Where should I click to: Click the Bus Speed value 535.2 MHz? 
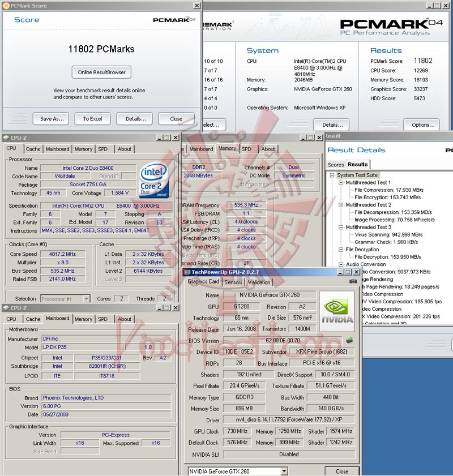coord(62,271)
